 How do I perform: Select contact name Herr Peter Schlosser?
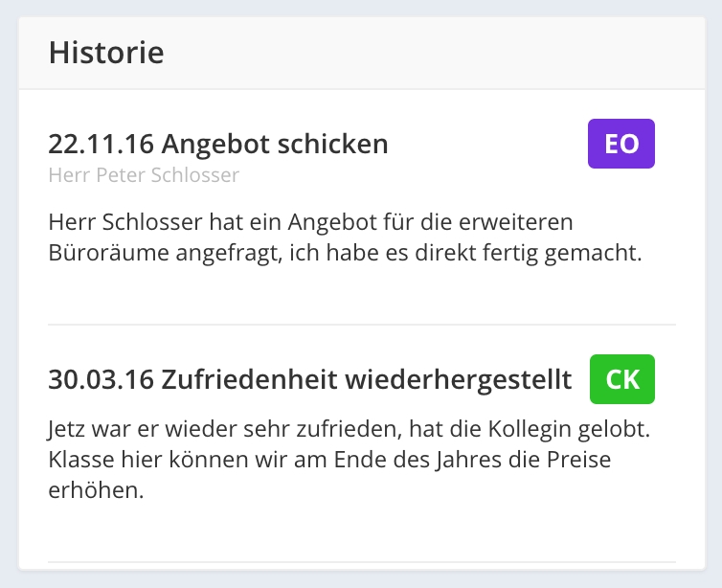(x=144, y=175)
